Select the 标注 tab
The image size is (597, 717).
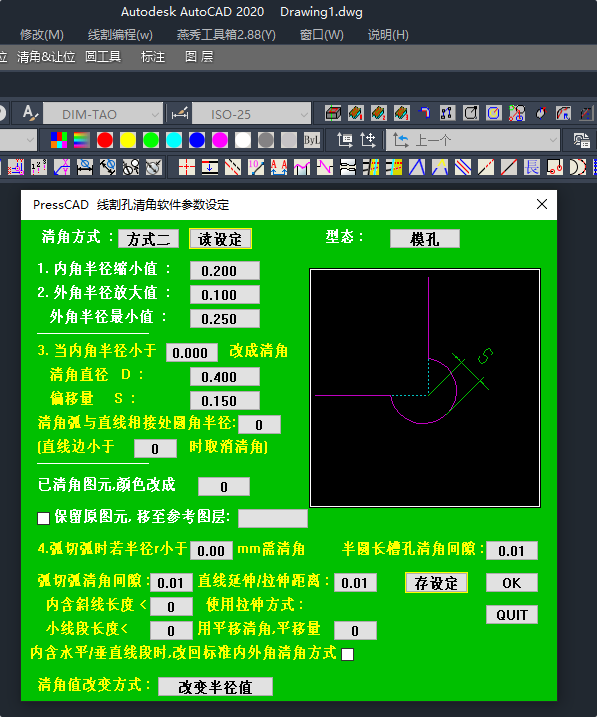(153, 57)
